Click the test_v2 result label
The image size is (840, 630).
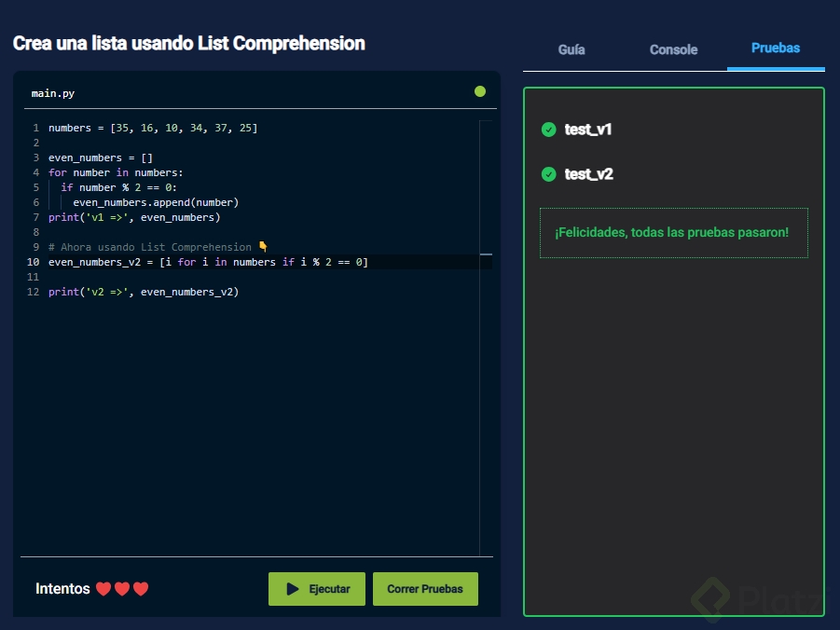click(588, 174)
